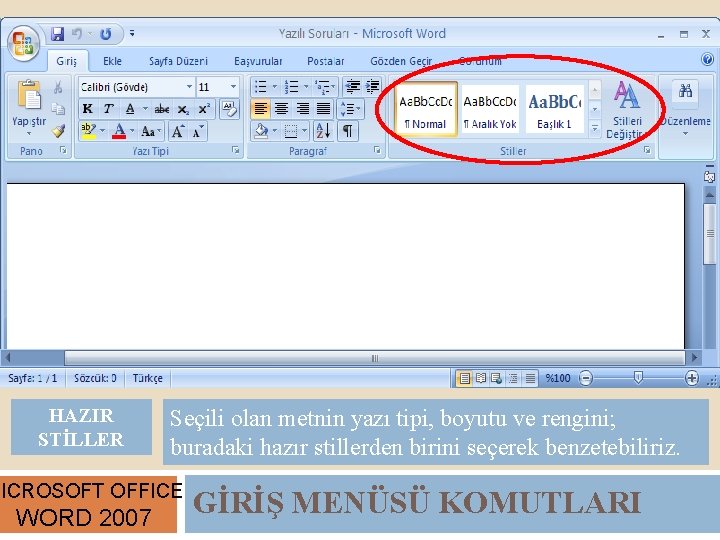Clear formatting with the eraser icon
The image size is (720, 540).
pos(229,109)
